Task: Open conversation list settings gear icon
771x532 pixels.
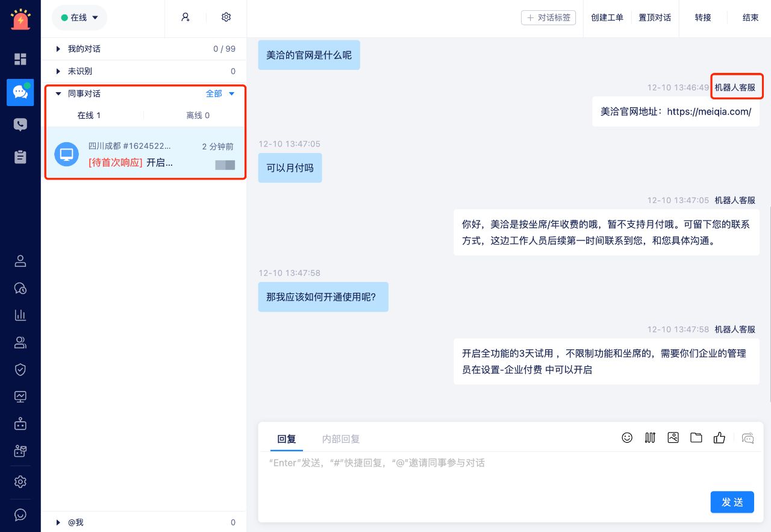Action: coord(226,17)
